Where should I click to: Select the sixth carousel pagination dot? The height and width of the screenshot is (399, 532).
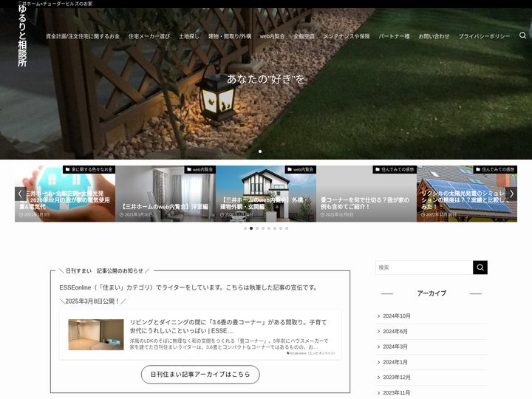[275, 228]
